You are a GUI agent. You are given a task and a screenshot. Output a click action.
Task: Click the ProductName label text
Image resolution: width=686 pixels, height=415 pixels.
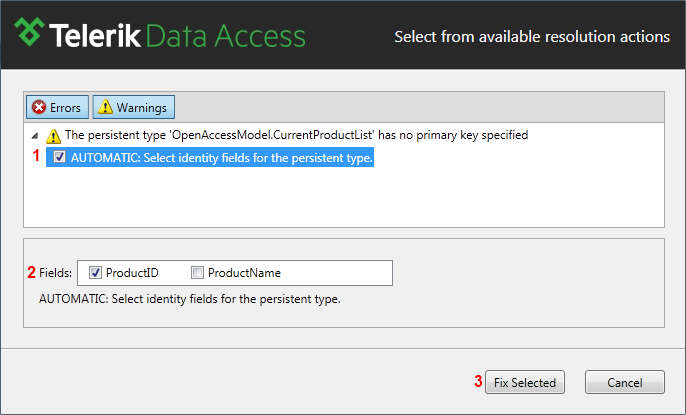point(244,273)
